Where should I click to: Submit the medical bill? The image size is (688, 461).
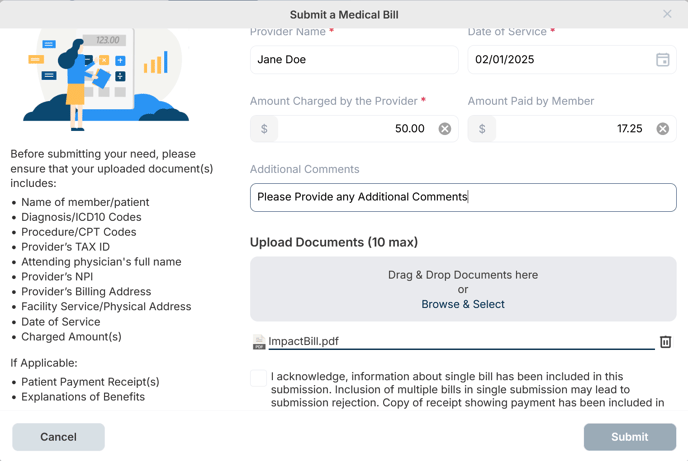630,437
